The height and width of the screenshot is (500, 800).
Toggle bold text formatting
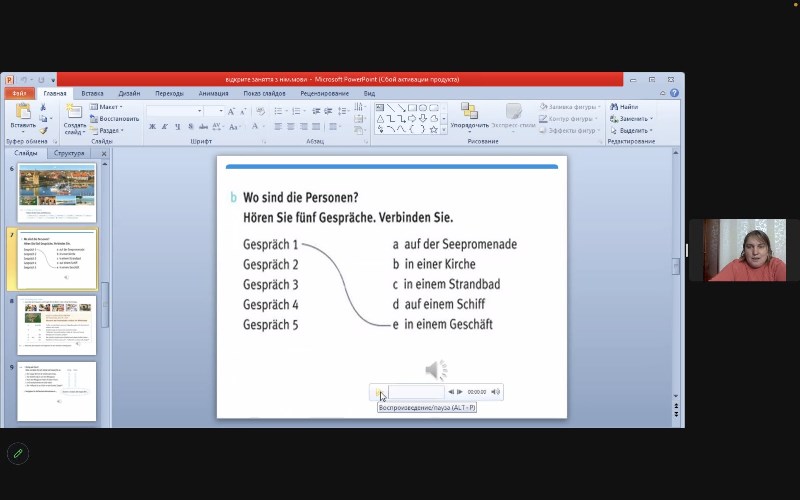[x=152, y=127]
